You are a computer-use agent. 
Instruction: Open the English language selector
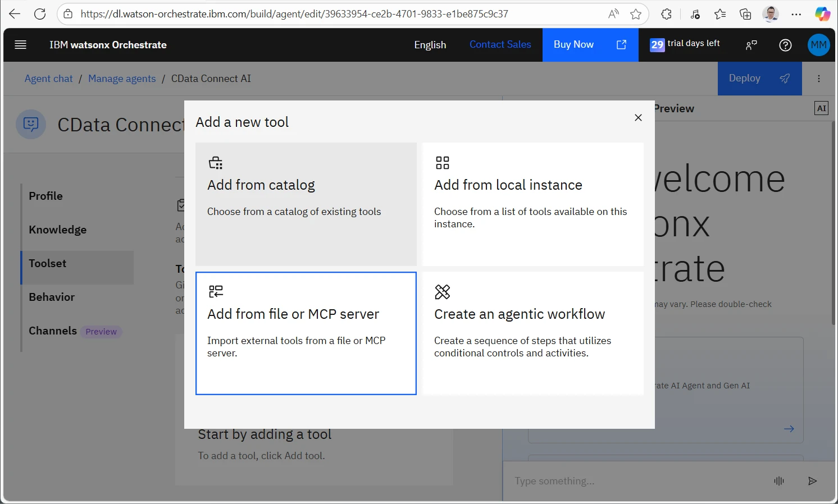click(x=430, y=45)
